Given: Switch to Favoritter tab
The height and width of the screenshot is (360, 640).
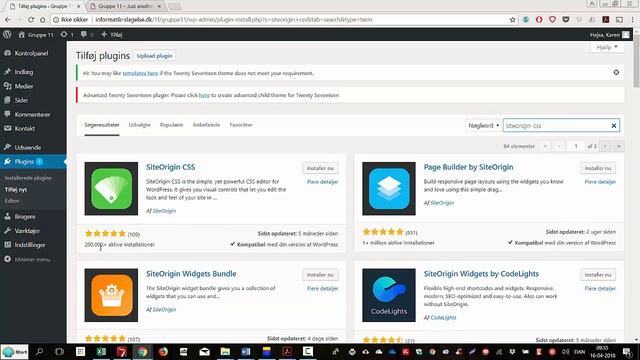Looking at the screenshot, I should pos(241,125).
